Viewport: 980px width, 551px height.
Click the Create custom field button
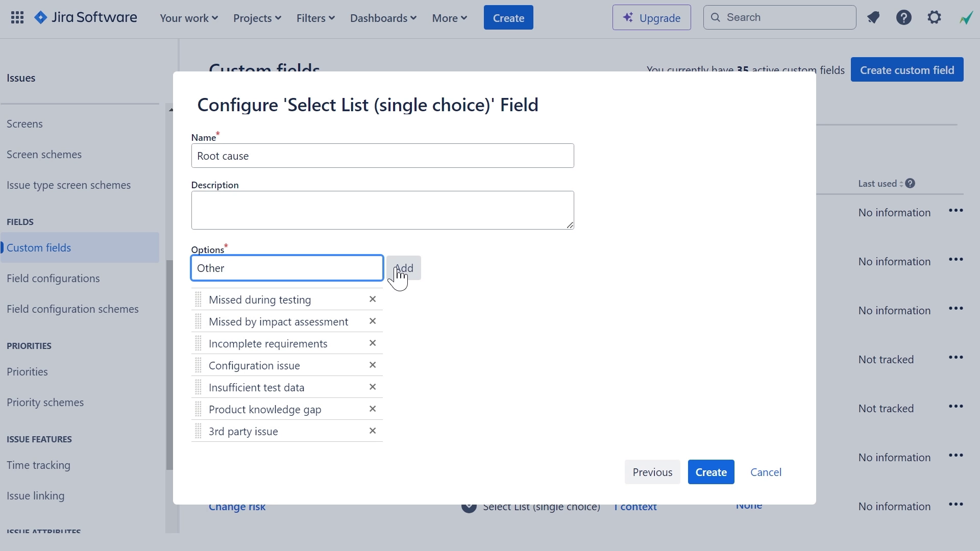[x=908, y=69]
